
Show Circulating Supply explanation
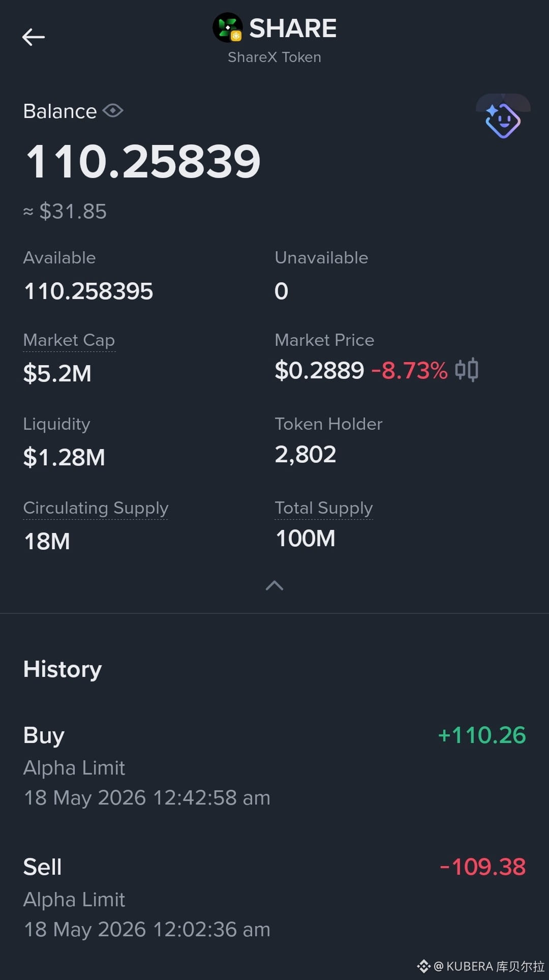tap(96, 508)
